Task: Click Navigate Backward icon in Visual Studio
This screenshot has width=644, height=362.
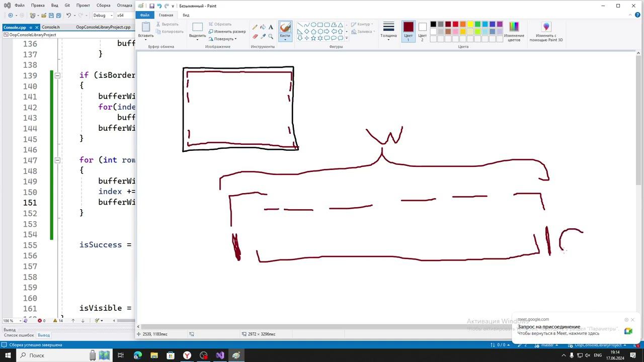Action: (11, 16)
